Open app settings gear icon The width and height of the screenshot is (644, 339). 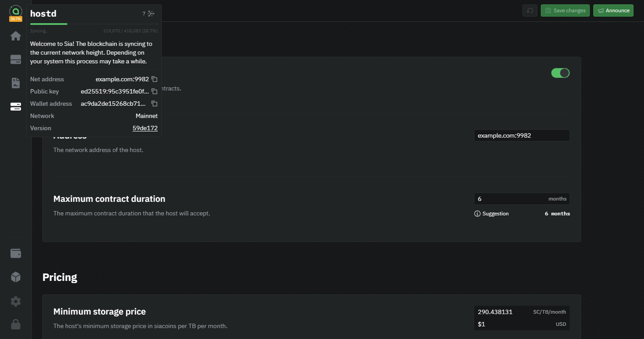coord(16,301)
